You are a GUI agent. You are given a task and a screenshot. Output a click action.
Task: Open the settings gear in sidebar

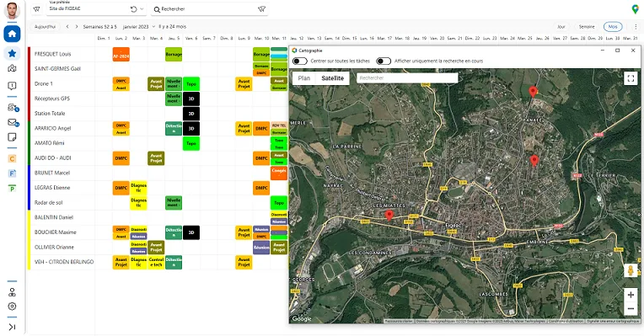(x=12, y=306)
